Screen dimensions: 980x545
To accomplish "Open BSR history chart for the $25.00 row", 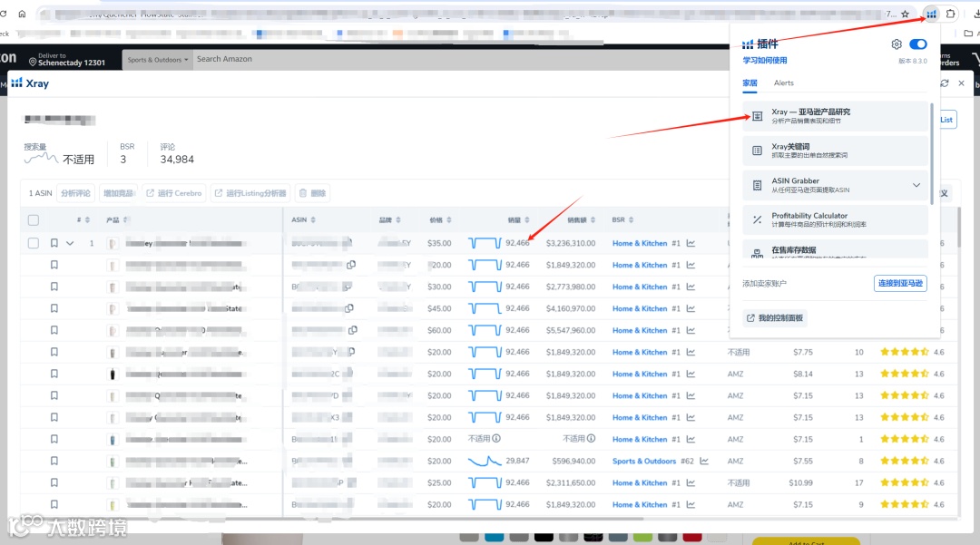I will coord(691,482).
